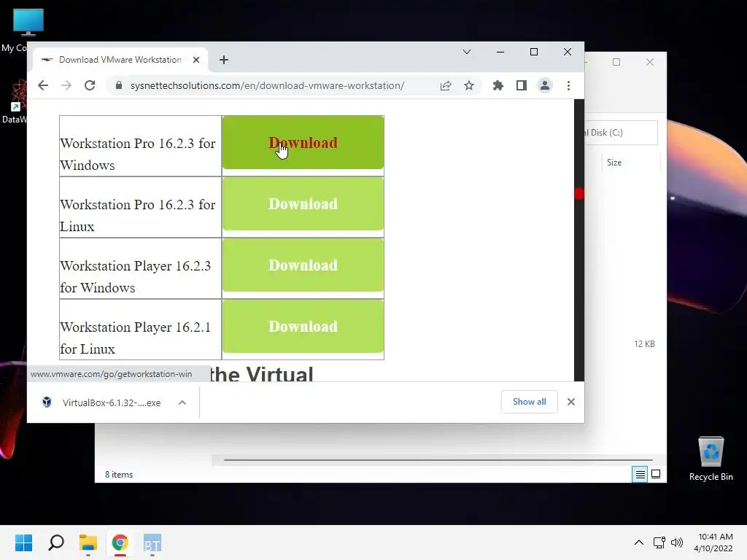This screenshot has width=747, height=560.
Task: Bookmark this page with the star icon
Action: 469,86
